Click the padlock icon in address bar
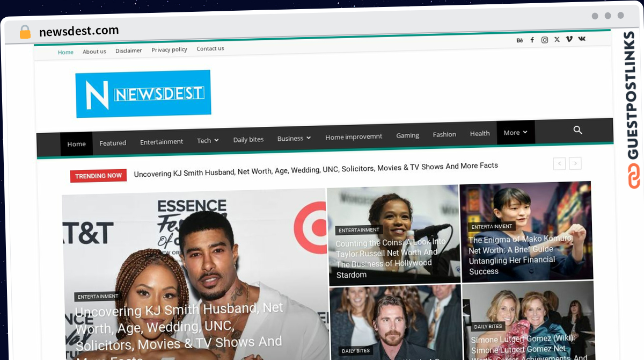The image size is (644, 360). point(25,32)
